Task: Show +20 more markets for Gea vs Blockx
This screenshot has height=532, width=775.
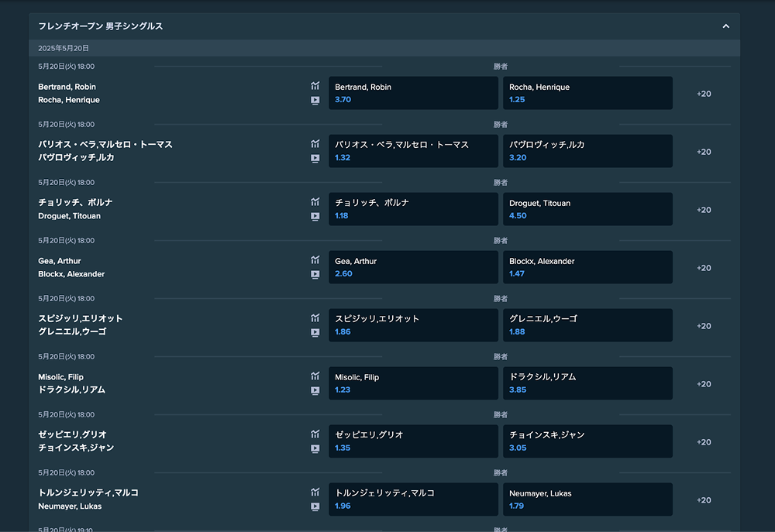Action: pos(704,268)
